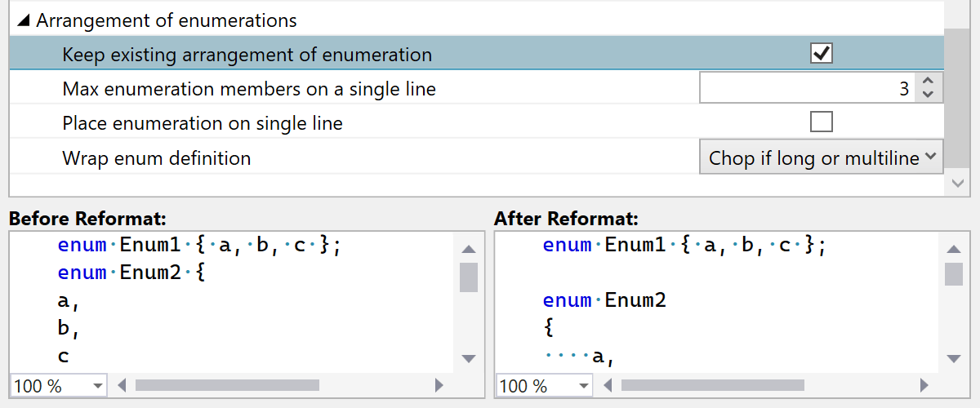Select the Wrap enum definition row
This screenshot has width=980, height=408.
pos(327,157)
